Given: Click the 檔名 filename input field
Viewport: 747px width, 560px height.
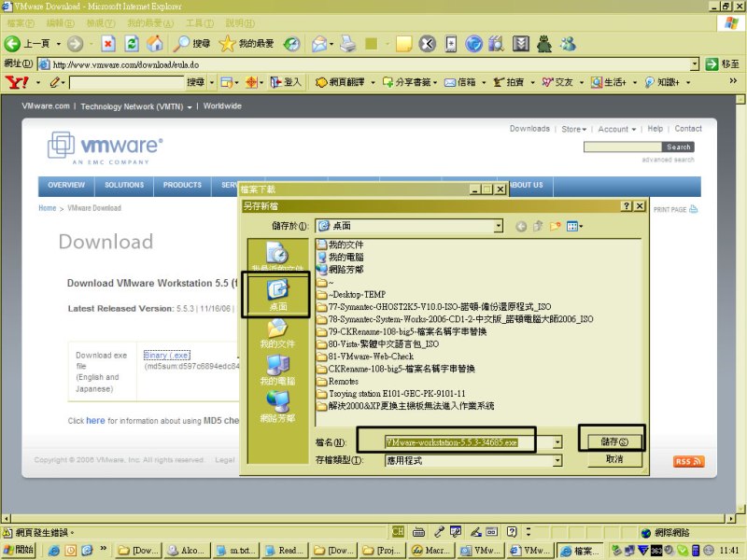Looking at the screenshot, I should pyautogui.click(x=469, y=442).
